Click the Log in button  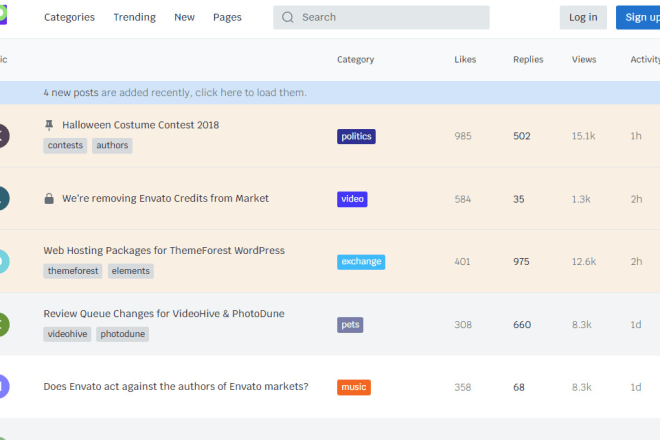point(583,17)
